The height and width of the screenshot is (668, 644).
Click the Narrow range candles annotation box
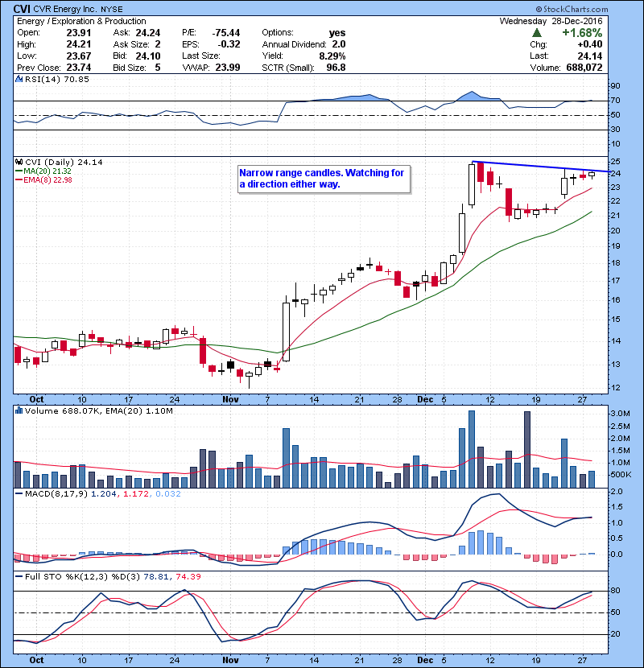[x=324, y=179]
